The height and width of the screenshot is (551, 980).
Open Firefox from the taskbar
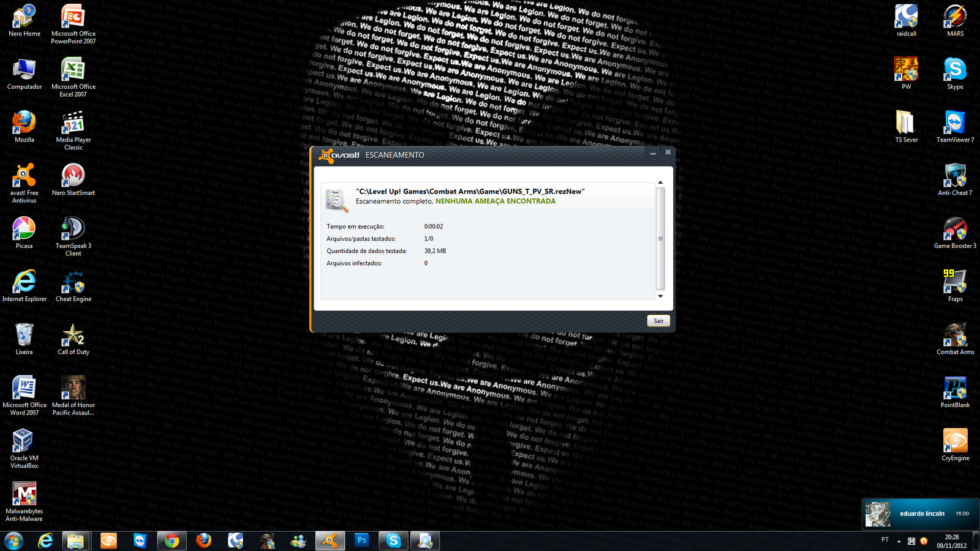coord(204,541)
